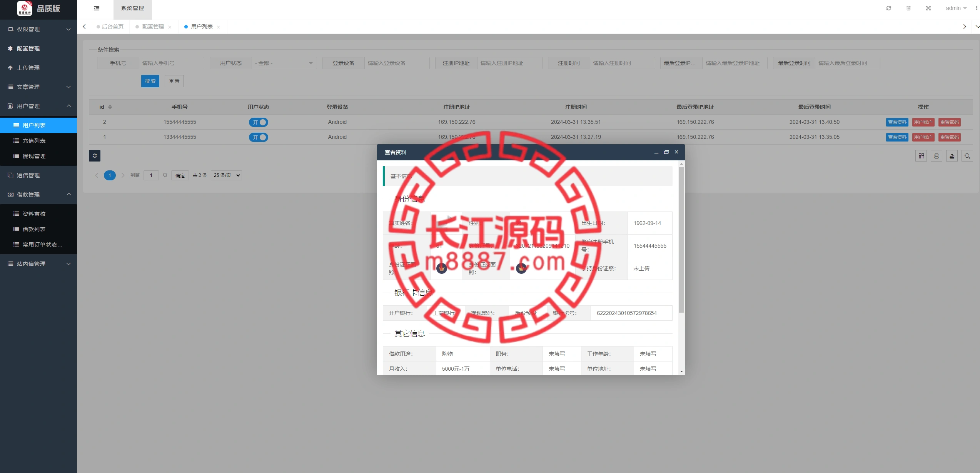This screenshot has height=473, width=980.
Task: Click the 重置 button
Action: pos(174,81)
